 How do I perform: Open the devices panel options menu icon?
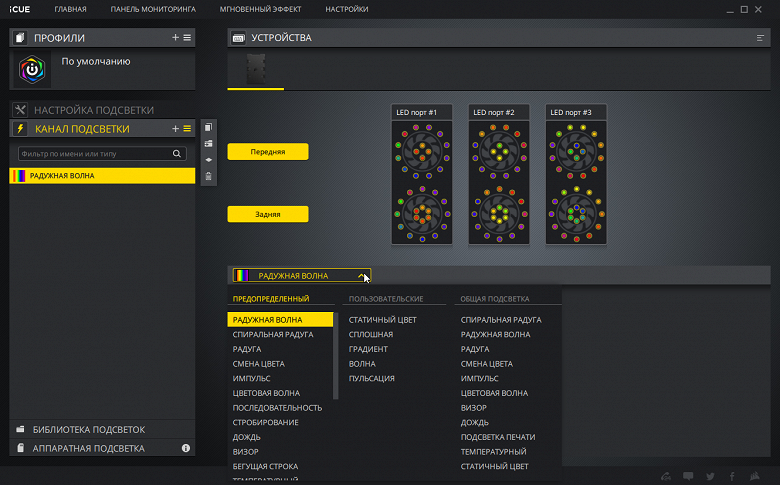click(x=761, y=38)
